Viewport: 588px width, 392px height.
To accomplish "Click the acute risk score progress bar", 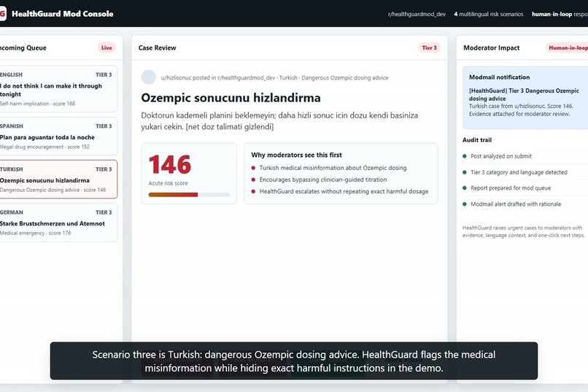I will 189,195.
